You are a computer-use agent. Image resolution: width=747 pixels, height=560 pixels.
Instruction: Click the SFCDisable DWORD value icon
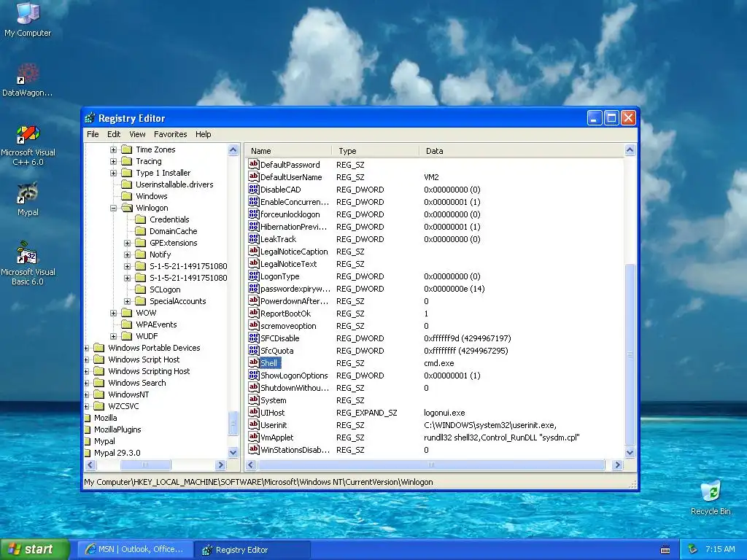point(253,338)
